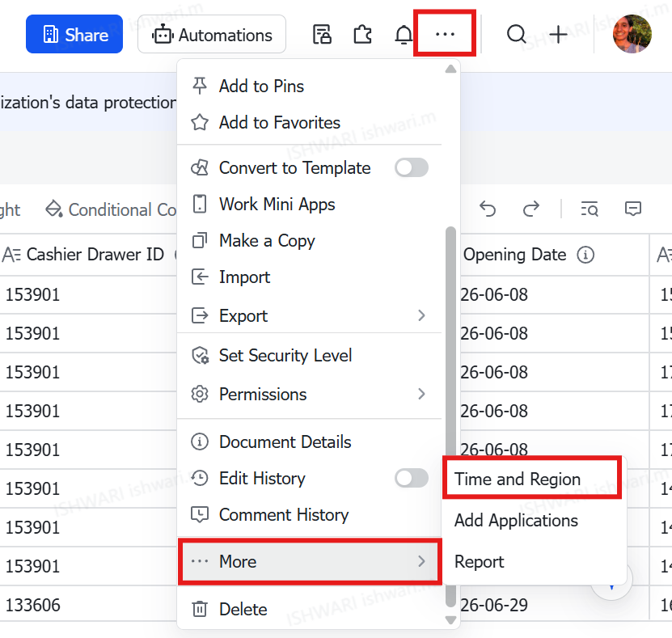Open the find and replace icon
Image resolution: width=672 pixels, height=638 pixels.
click(590, 209)
